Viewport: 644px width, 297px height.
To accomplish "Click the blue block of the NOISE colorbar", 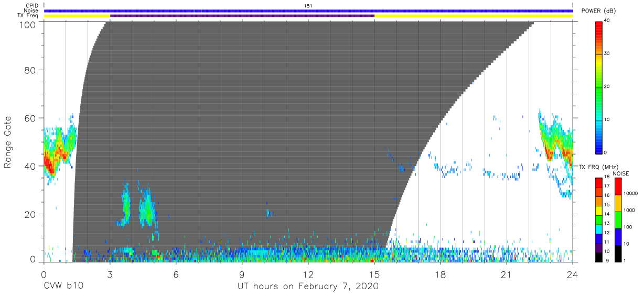I will (618, 237).
